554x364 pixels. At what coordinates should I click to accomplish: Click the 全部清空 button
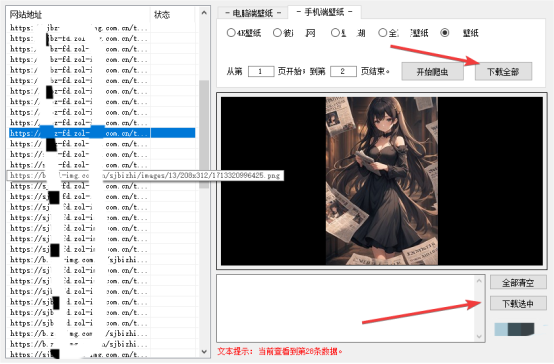click(x=518, y=282)
